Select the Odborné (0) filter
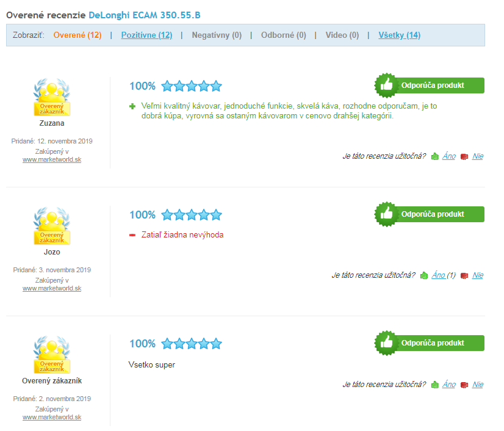504x431 pixels. point(284,35)
